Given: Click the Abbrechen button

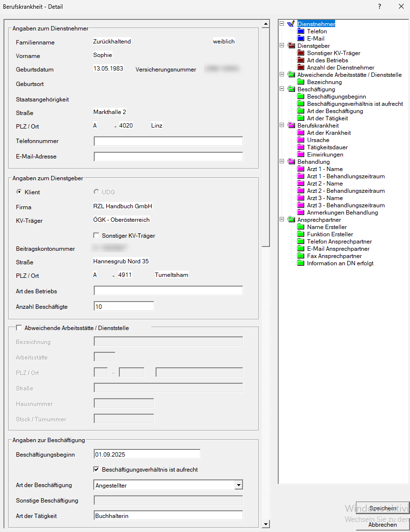Looking at the screenshot, I should (382, 524).
